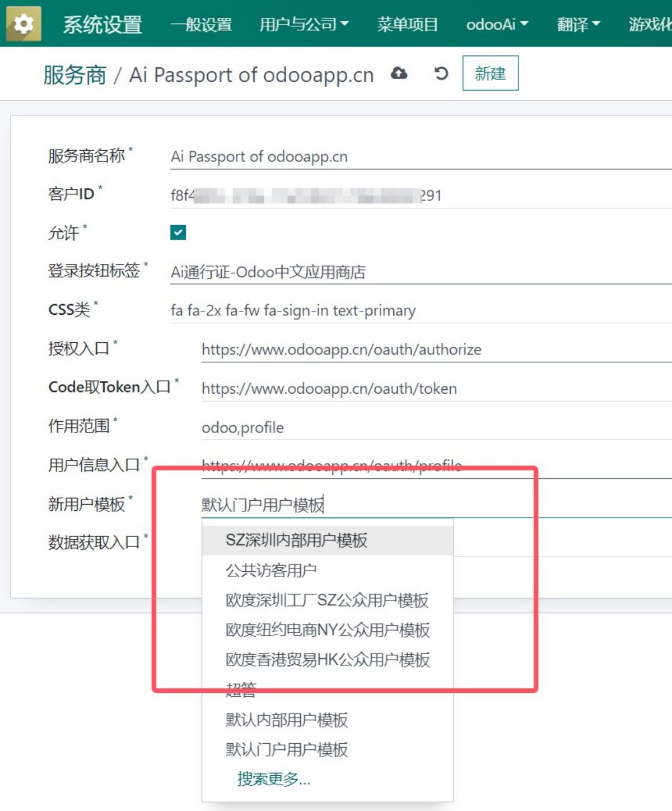Screen dimensions: 672x811
Task: Pick 默认内部用户模板 from the dropdown
Action: [287, 720]
